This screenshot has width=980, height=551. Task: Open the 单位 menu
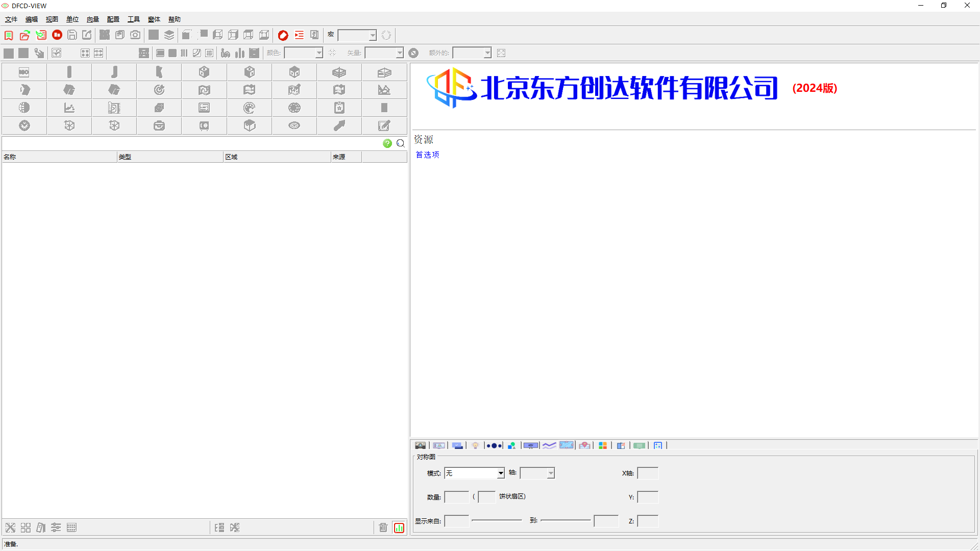pyautogui.click(x=72, y=19)
